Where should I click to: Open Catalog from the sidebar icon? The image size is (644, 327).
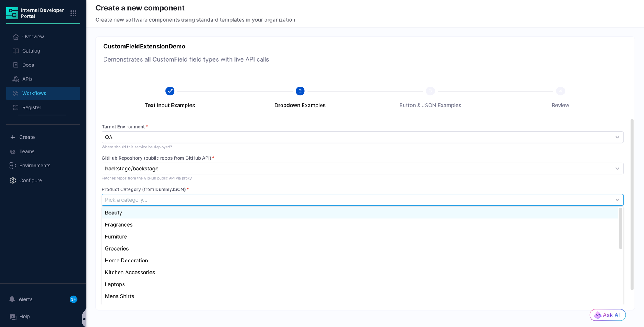pyautogui.click(x=16, y=51)
